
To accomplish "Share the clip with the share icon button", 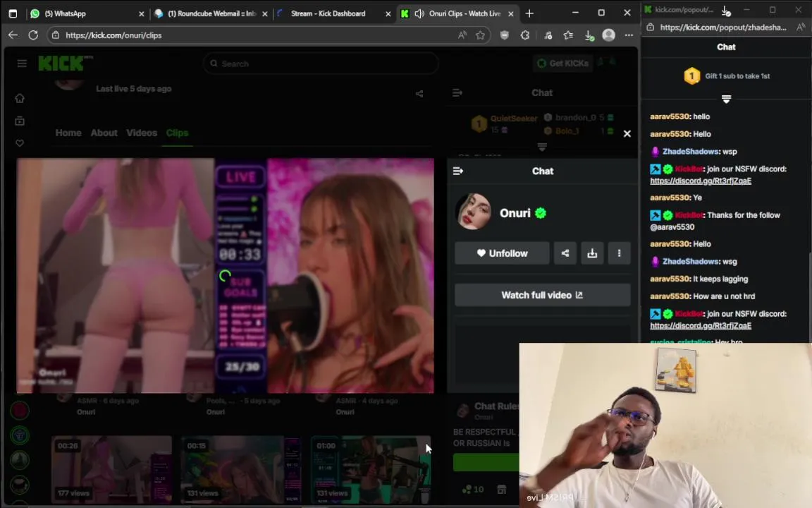I will click(565, 253).
